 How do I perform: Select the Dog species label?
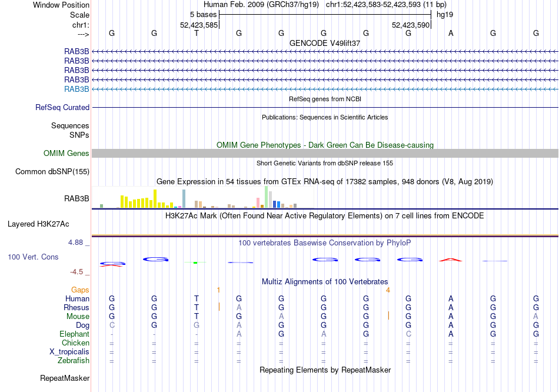point(82,325)
